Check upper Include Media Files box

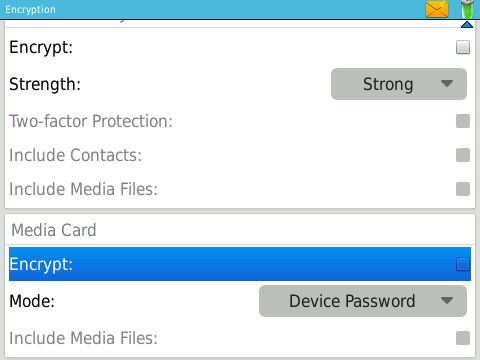click(x=463, y=189)
